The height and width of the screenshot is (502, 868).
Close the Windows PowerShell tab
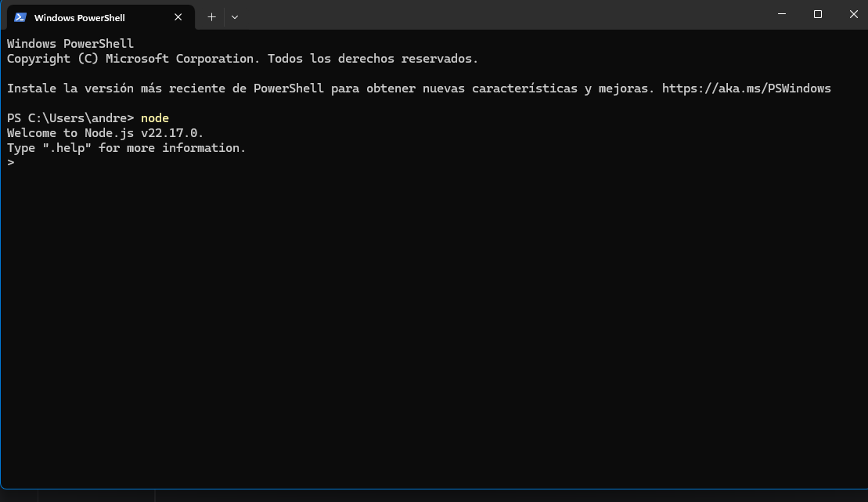click(x=178, y=17)
